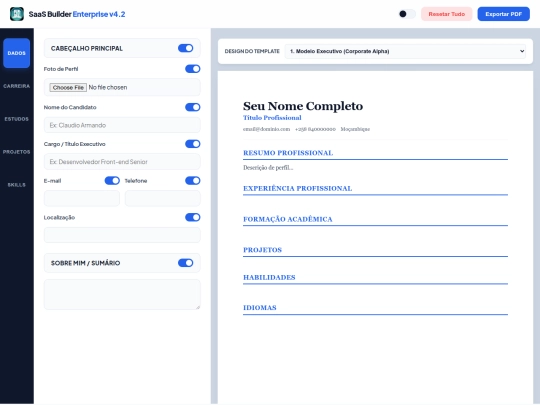Screen dimensions: 540x405
Task: Click the RESUMO PROFISSIONAL preview heading
Action: click(x=288, y=153)
